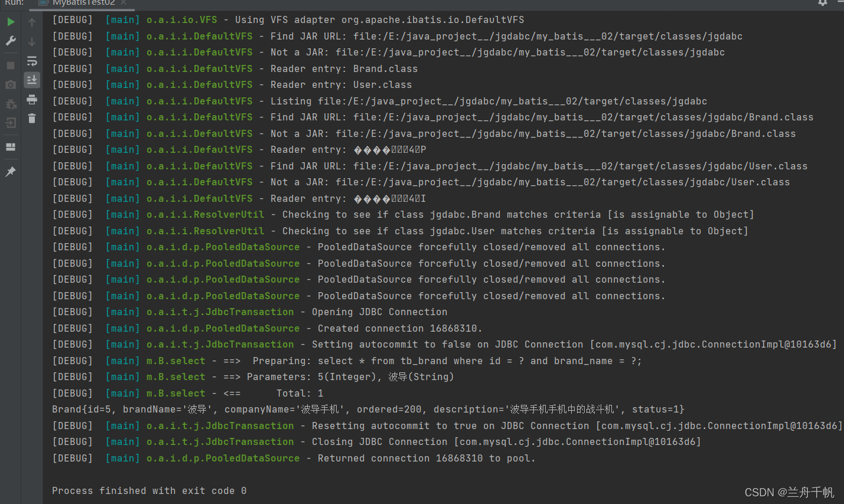Select the MyBatisTest02 run tab
The image size is (844, 504).
(x=83, y=3)
